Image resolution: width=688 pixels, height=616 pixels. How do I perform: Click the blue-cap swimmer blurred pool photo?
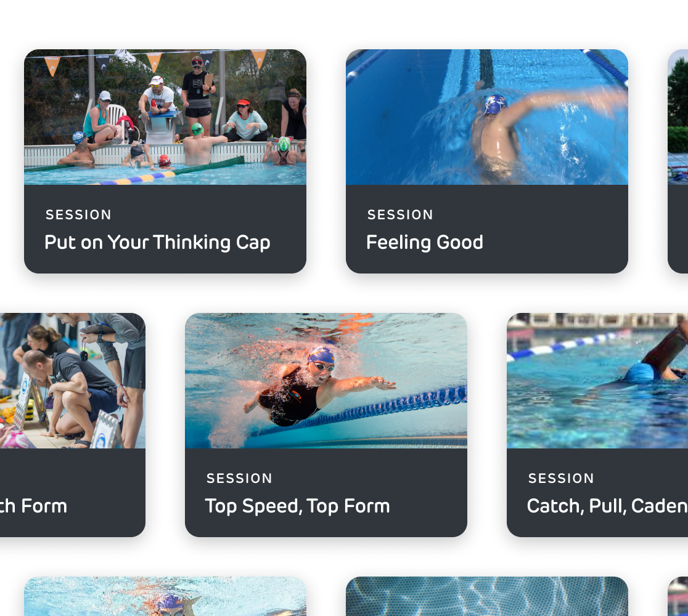pos(597,381)
